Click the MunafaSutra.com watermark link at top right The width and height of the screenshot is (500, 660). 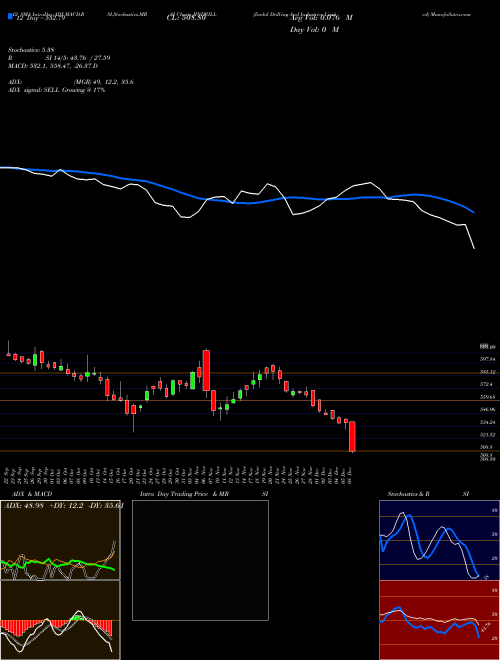(x=446, y=14)
